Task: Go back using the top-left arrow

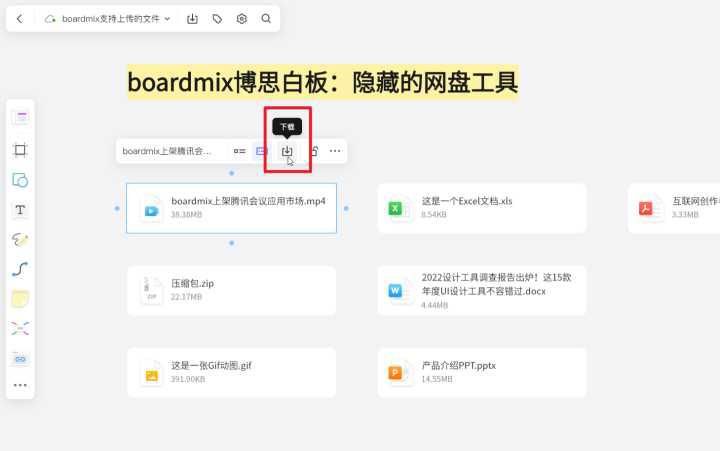Action: (x=19, y=19)
